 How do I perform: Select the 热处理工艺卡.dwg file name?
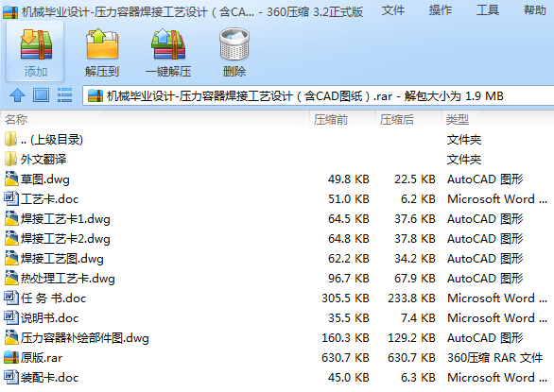(x=68, y=279)
